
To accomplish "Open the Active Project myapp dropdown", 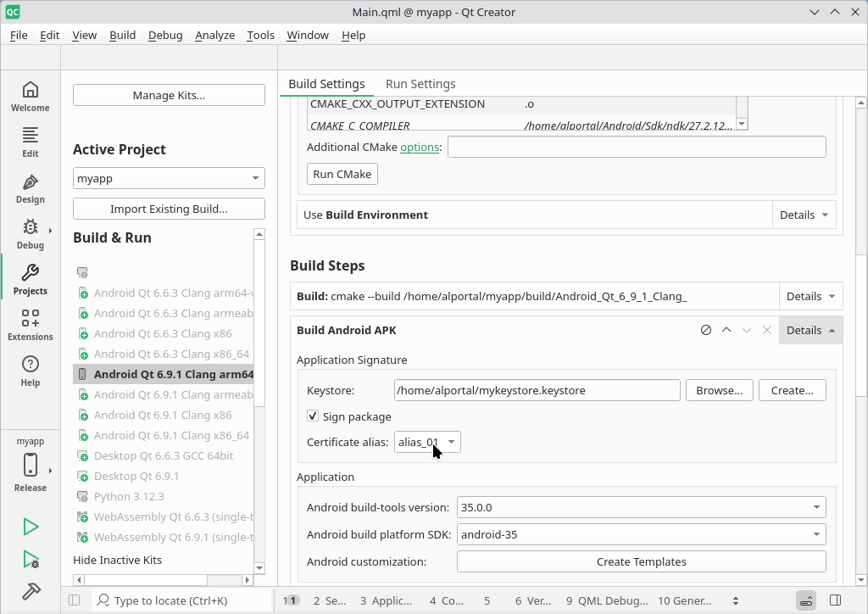I will click(169, 178).
